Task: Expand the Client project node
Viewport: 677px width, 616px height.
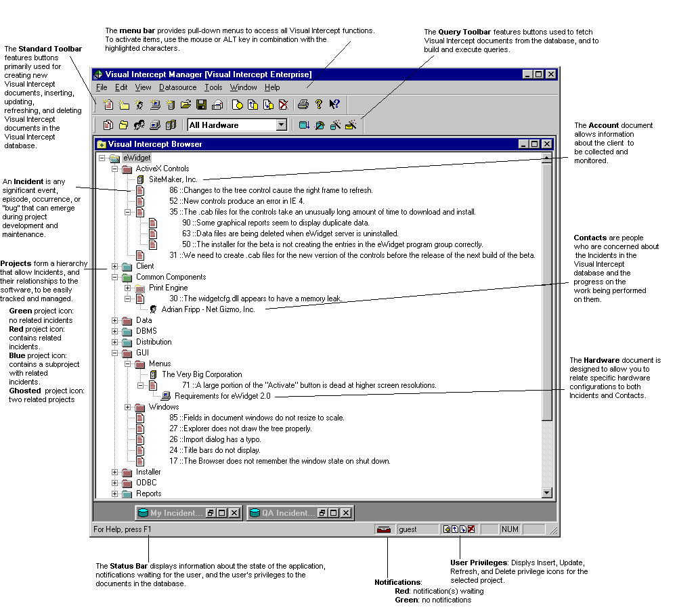Action: pos(114,266)
